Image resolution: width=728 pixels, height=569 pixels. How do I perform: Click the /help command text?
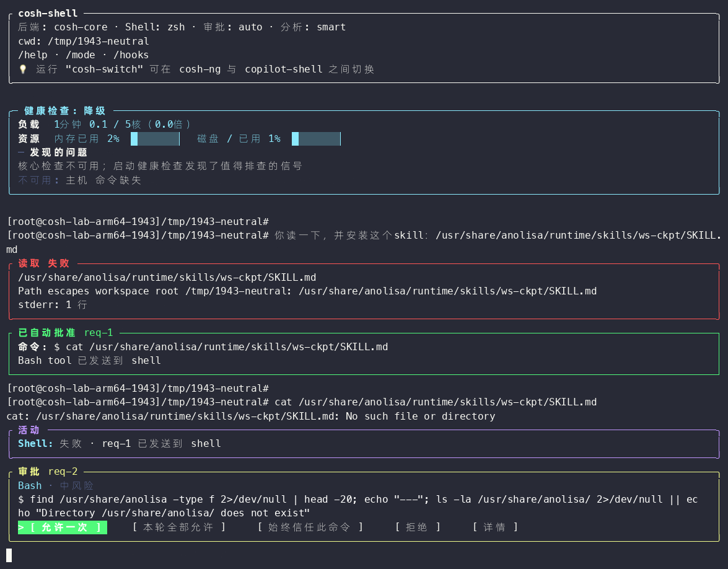[x=32, y=55]
